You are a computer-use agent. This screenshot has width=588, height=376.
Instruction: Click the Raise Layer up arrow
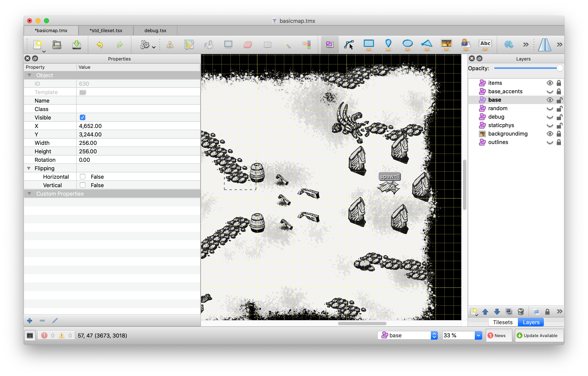pos(485,312)
